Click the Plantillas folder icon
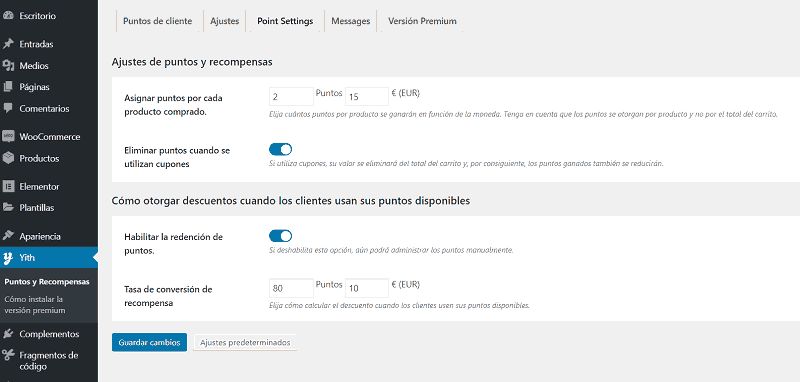The height and width of the screenshot is (382, 800). pos(8,208)
